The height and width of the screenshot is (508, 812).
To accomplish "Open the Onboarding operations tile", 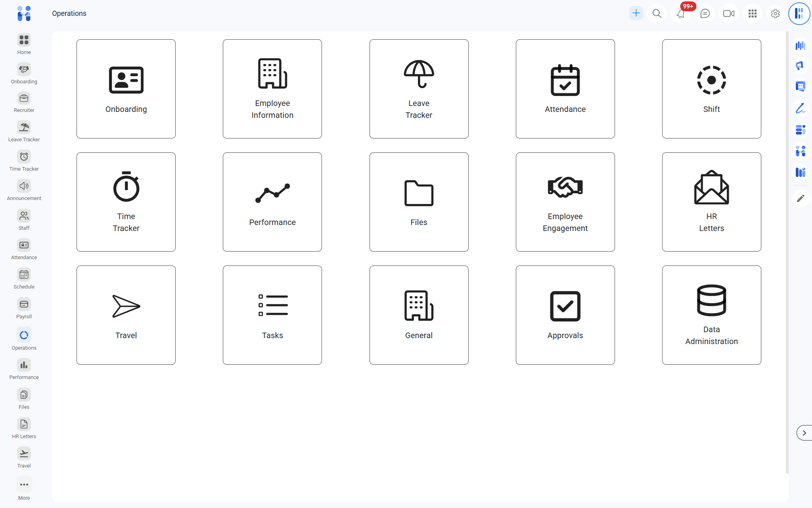I will [126, 89].
